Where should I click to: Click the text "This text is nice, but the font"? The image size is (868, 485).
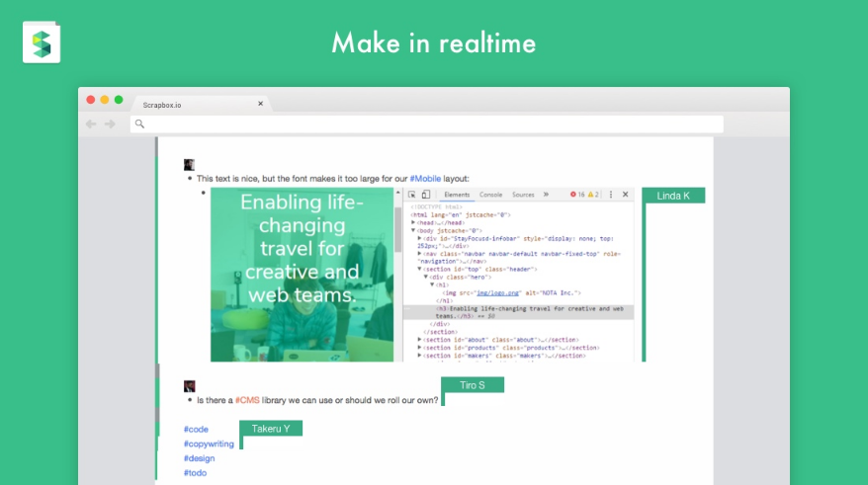[x=252, y=179]
